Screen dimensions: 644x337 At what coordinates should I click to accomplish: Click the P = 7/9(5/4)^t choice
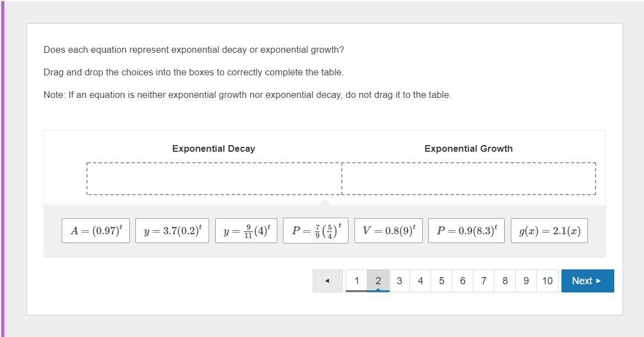click(x=315, y=230)
